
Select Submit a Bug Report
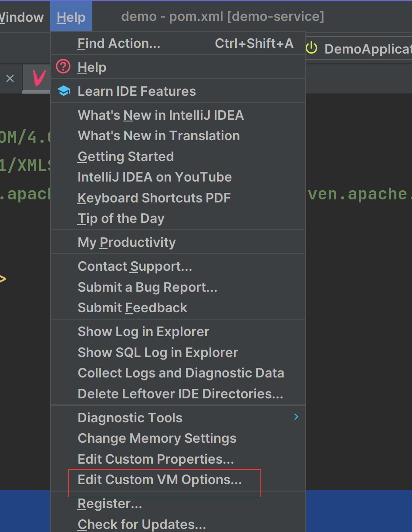click(x=147, y=287)
